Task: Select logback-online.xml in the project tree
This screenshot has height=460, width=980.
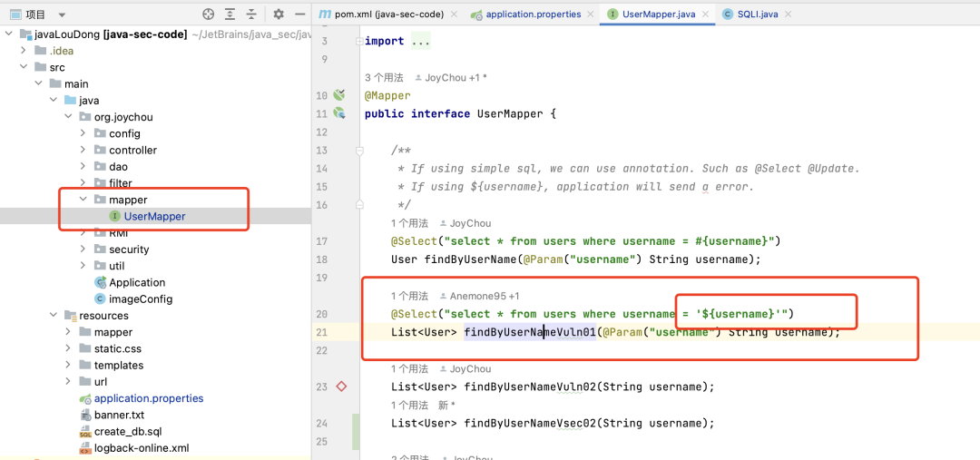Action: pyautogui.click(x=142, y=448)
